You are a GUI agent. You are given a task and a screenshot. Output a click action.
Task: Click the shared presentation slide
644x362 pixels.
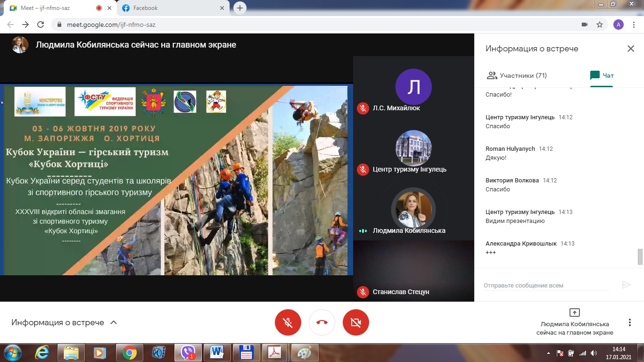pyautogui.click(x=176, y=180)
